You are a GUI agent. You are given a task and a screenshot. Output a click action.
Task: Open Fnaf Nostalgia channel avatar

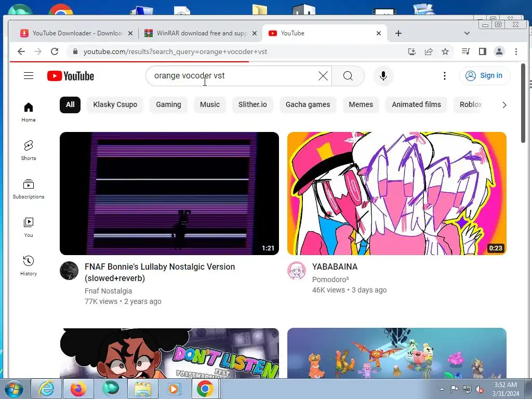pos(69,270)
